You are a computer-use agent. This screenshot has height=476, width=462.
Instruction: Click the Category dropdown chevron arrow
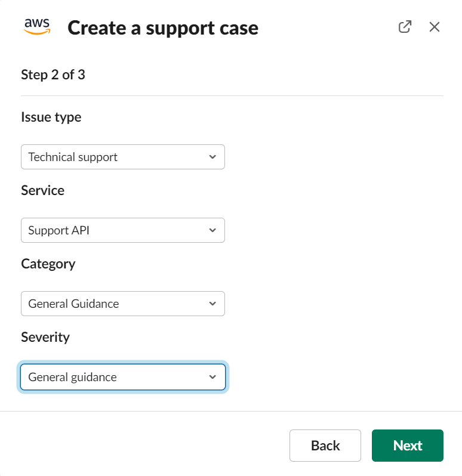pos(212,304)
